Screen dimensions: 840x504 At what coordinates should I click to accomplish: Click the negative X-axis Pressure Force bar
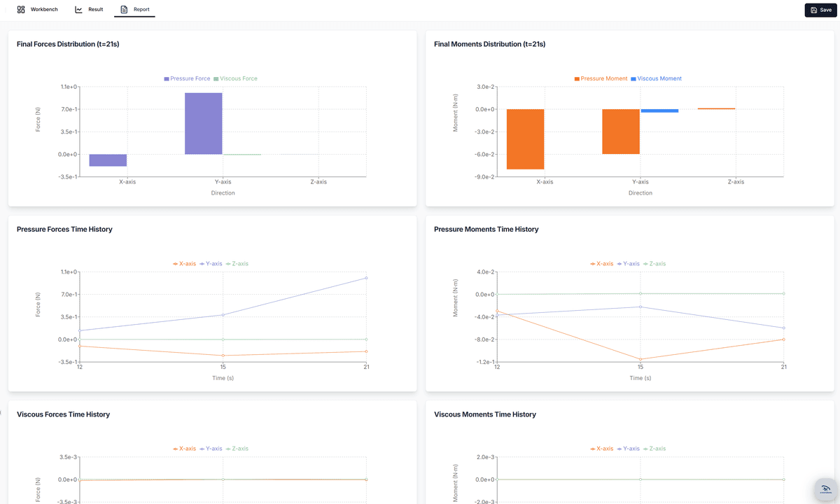pos(108,160)
